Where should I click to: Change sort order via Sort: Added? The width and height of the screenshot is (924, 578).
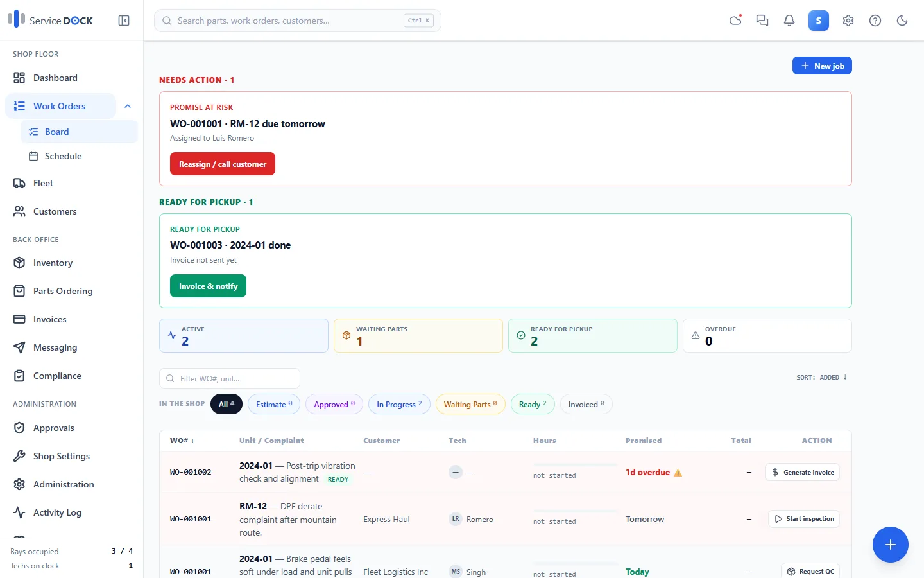[822, 378]
